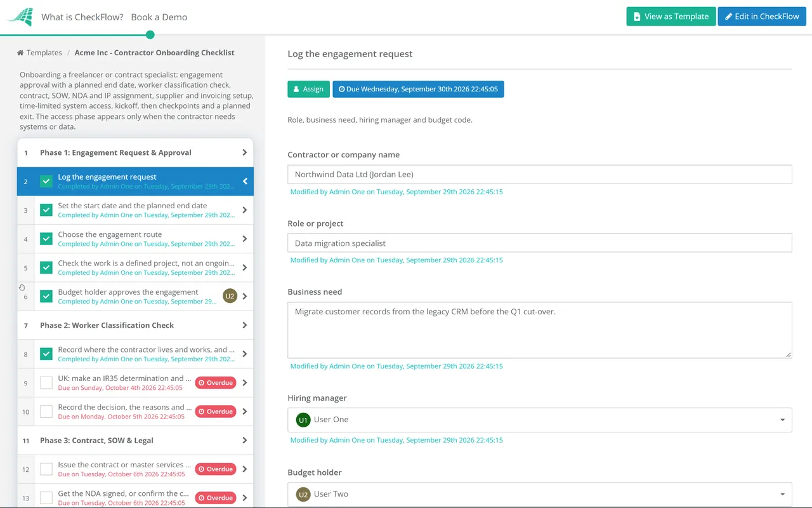The width and height of the screenshot is (812, 508).
Task: Expand Phase 1: Engagement Request & Approval chevron
Action: [x=245, y=152]
